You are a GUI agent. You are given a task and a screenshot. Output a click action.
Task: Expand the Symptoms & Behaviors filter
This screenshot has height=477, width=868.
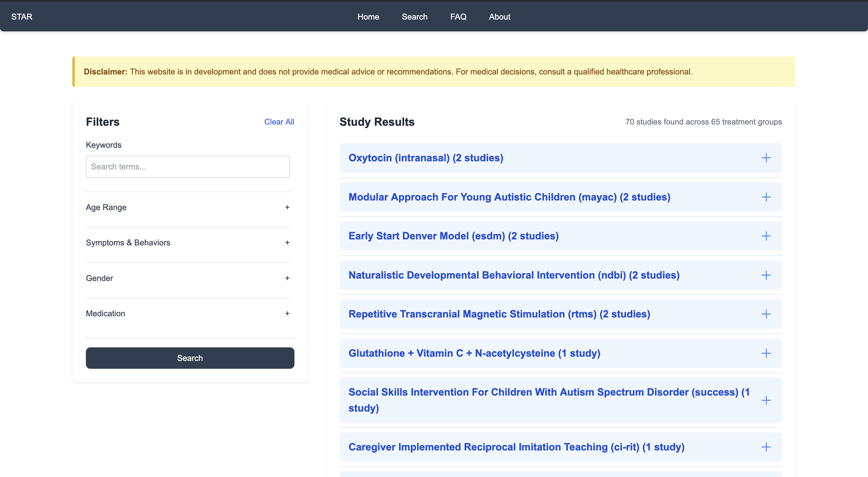(287, 243)
